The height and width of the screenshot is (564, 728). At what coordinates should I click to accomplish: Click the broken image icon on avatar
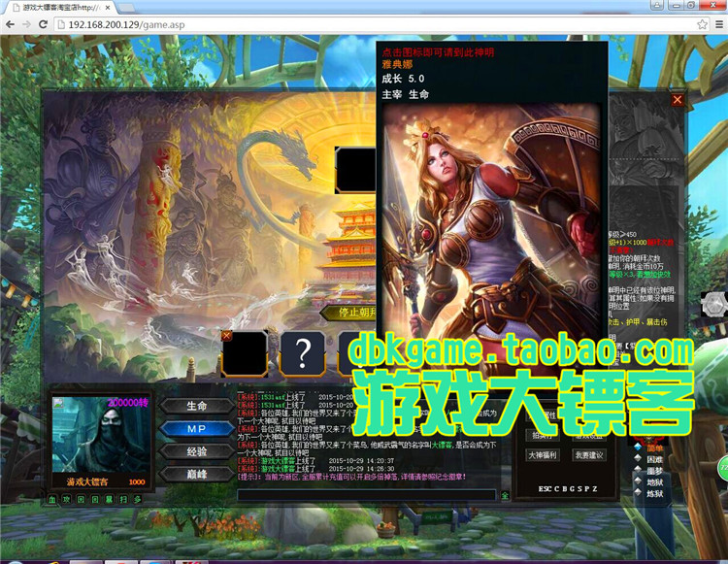pyautogui.click(x=58, y=402)
